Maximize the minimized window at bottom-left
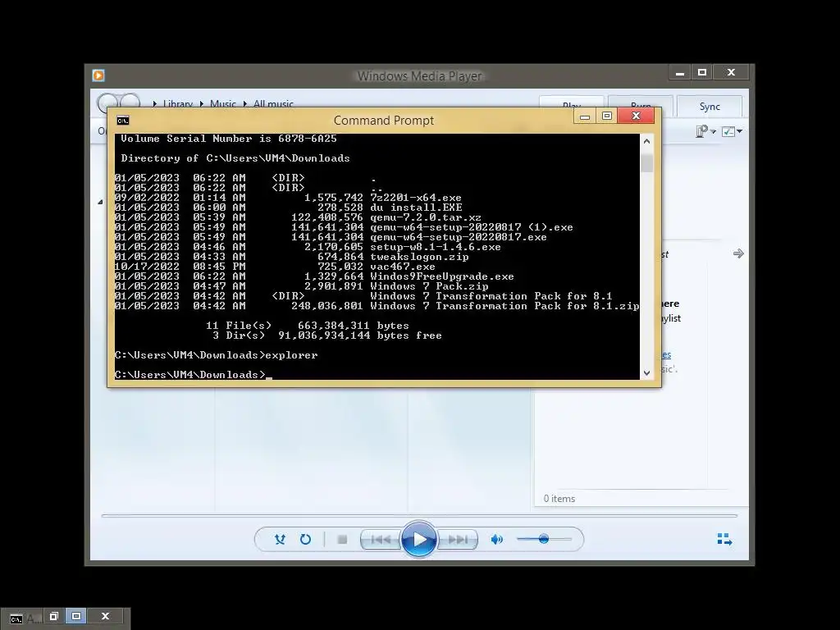 pos(76,616)
